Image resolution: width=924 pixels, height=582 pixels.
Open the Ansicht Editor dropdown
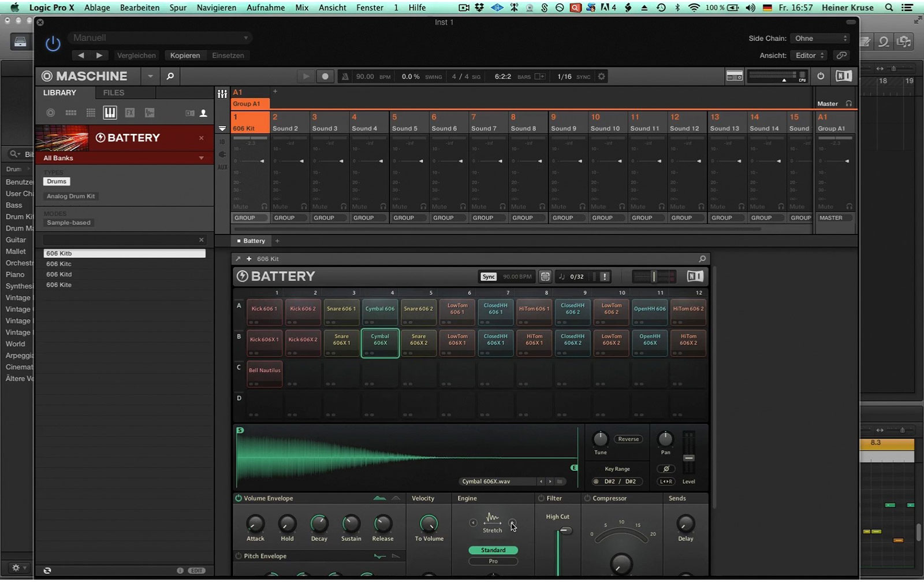click(x=810, y=55)
